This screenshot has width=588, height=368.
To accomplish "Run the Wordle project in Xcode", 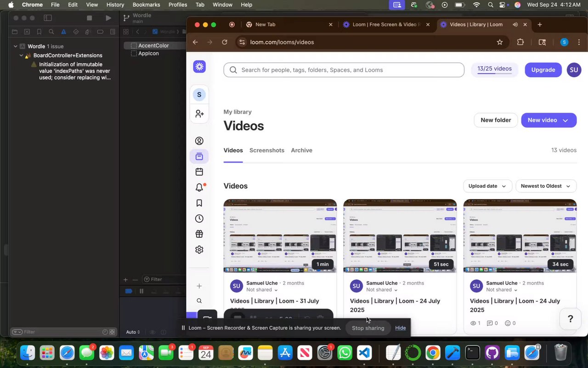I will (x=108, y=18).
